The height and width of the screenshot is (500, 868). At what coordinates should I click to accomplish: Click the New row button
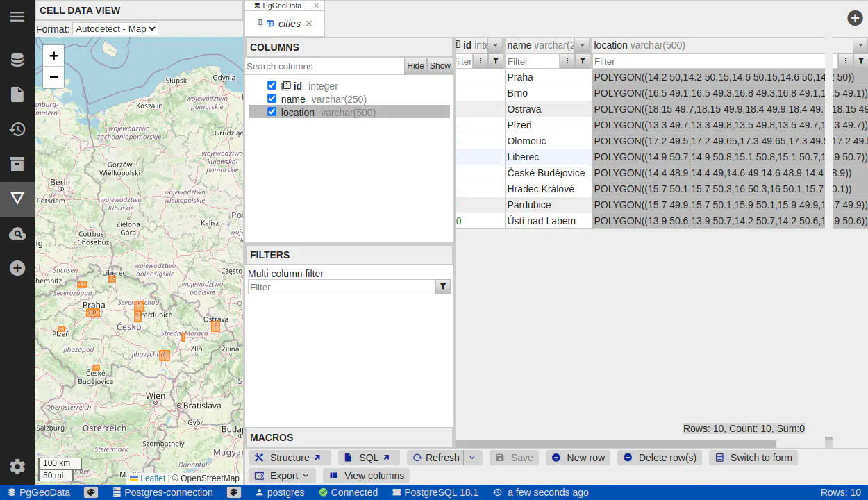click(x=578, y=458)
